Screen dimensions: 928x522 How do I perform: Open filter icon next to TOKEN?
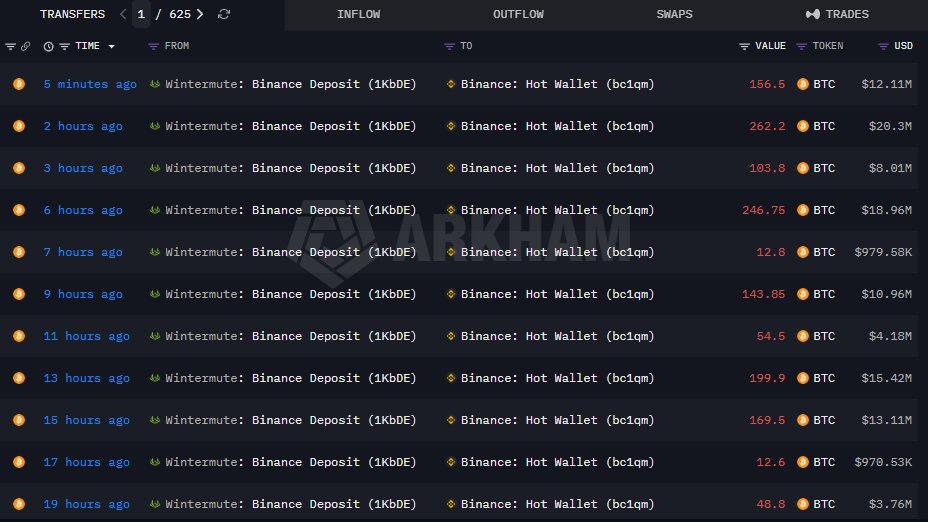(x=801, y=46)
